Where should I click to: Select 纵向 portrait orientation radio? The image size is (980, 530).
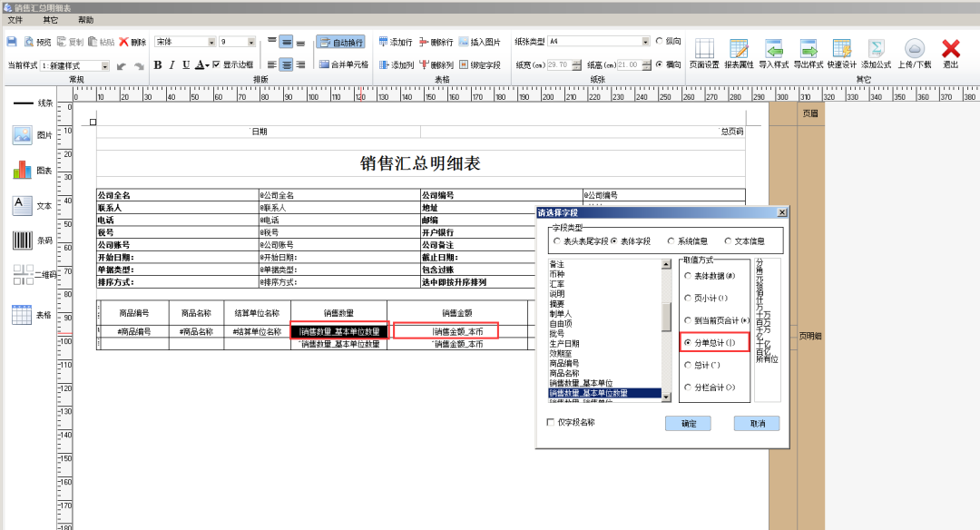[x=659, y=41]
